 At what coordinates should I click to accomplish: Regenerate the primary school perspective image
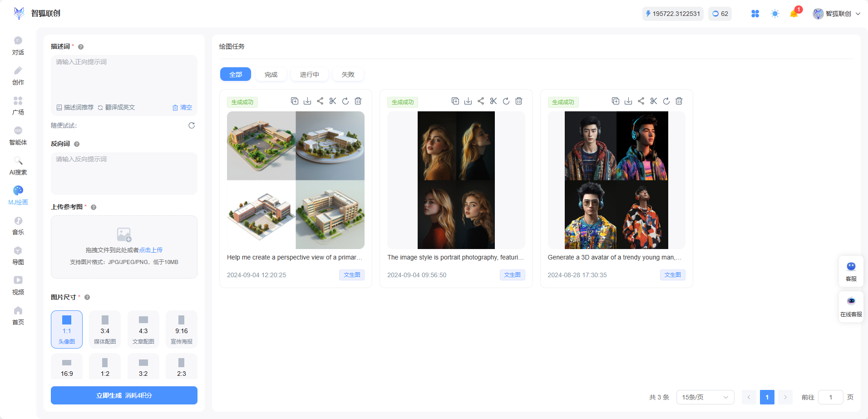tap(345, 101)
